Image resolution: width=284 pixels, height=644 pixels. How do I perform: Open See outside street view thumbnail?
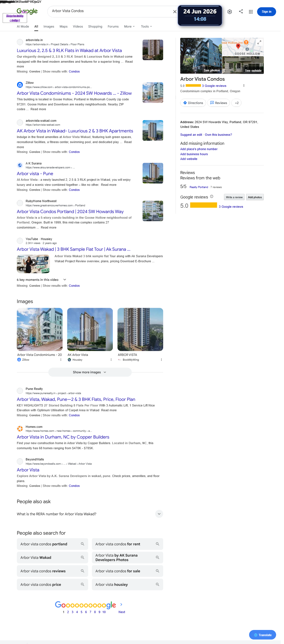point(243,65)
